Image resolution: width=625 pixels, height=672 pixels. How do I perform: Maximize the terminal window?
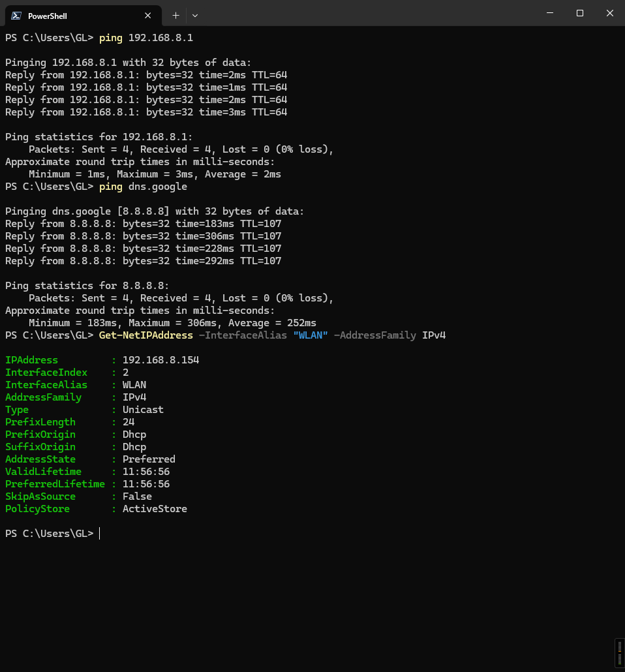tap(580, 13)
